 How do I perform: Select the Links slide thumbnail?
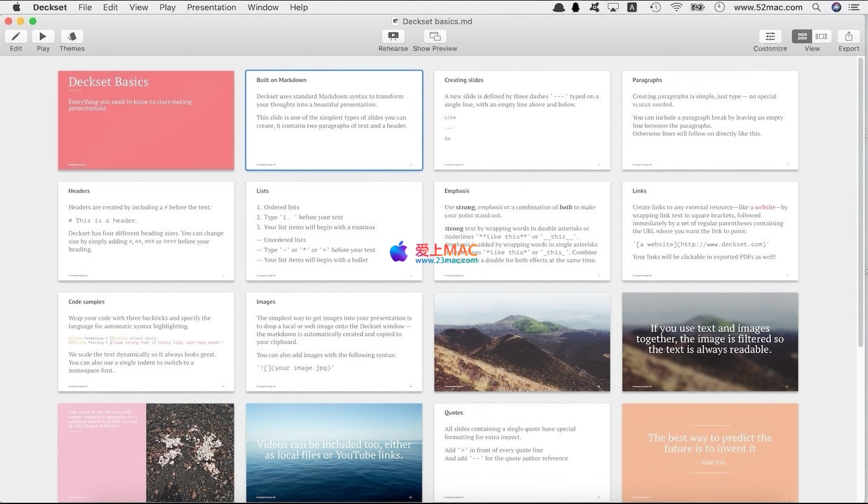(x=710, y=231)
